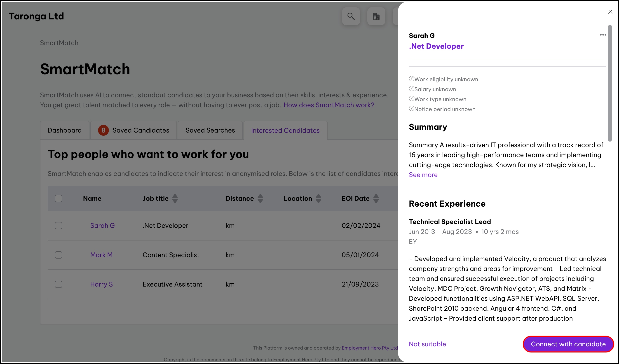Open the company building icon
The width and height of the screenshot is (619, 364).
pos(376,16)
